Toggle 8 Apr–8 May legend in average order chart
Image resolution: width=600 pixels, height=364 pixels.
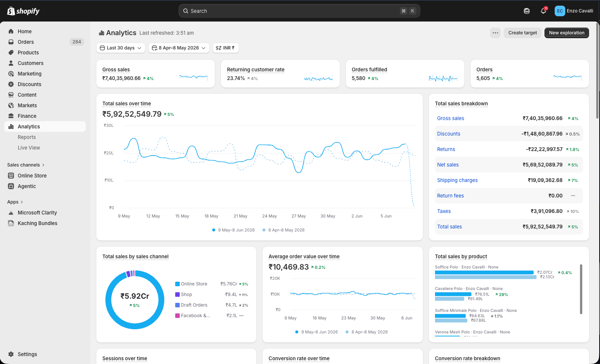(x=366, y=332)
